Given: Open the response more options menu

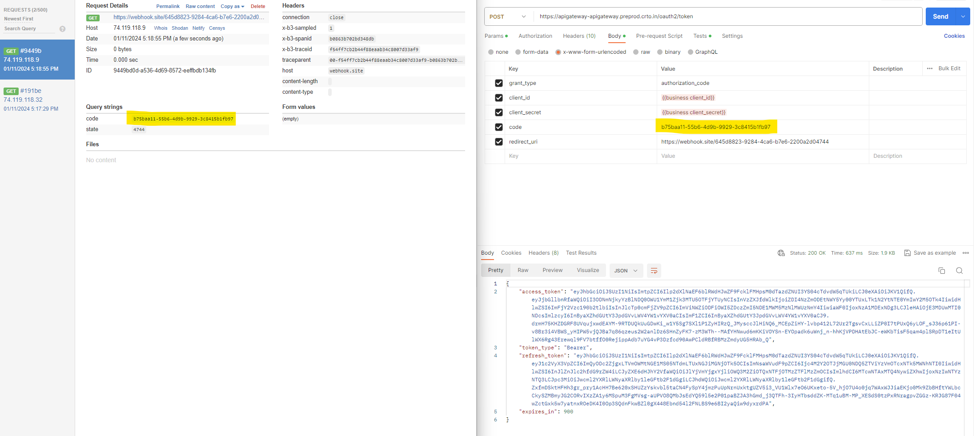Looking at the screenshot, I should coord(965,253).
